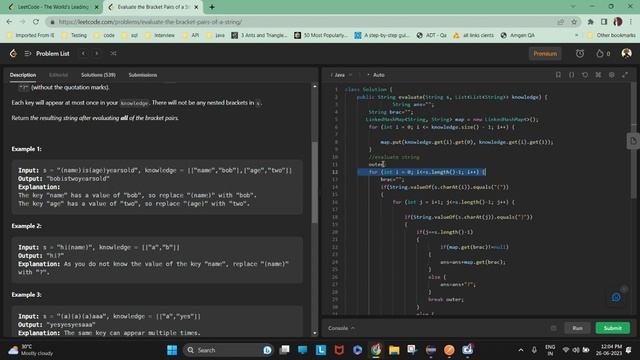Viewport: 640px width, 360px height.
Task: Go to next problem arrow
Action: tap(97, 53)
